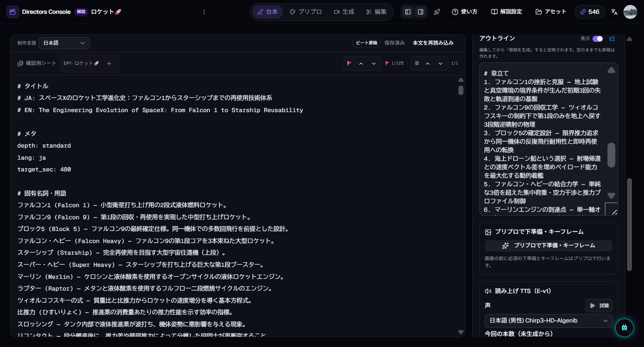644x347 pixels.
Task: Click the 解説 project badge
Action: pyautogui.click(x=81, y=12)
